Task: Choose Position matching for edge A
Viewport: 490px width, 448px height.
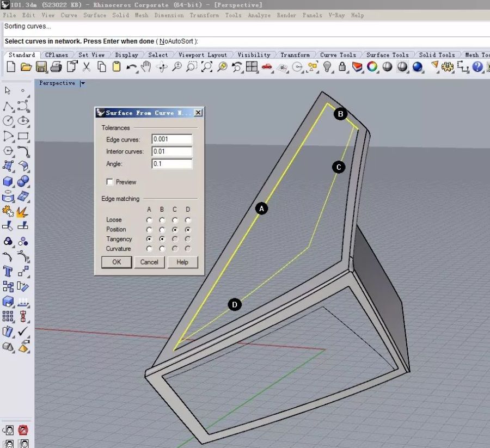Action: (x=149, y=230)
